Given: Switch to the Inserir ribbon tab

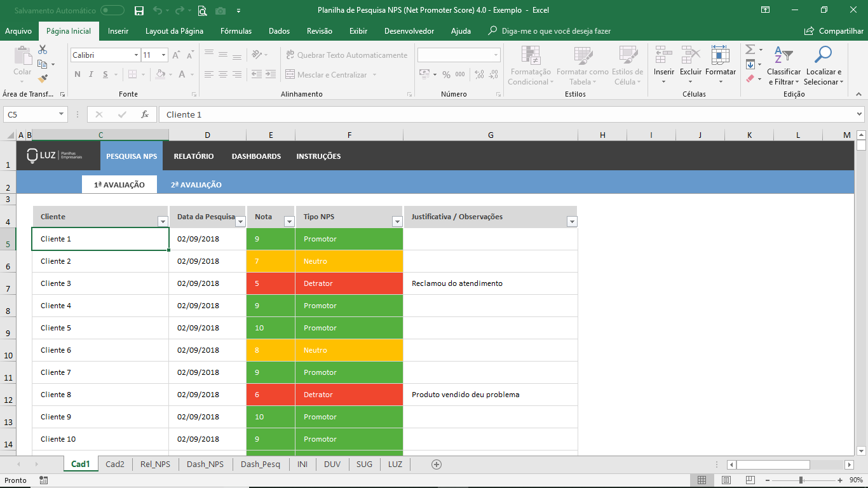Looking at the screenshot, I should tap(118, 31).
